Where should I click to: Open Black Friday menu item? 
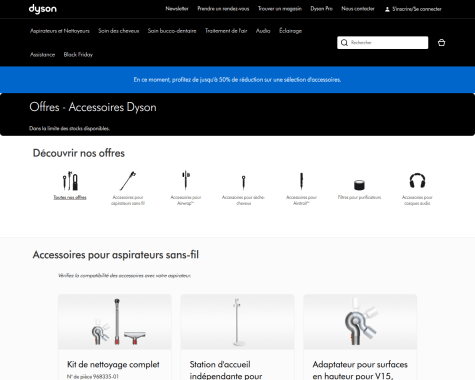pyautogui.click(x=78, y=55)
